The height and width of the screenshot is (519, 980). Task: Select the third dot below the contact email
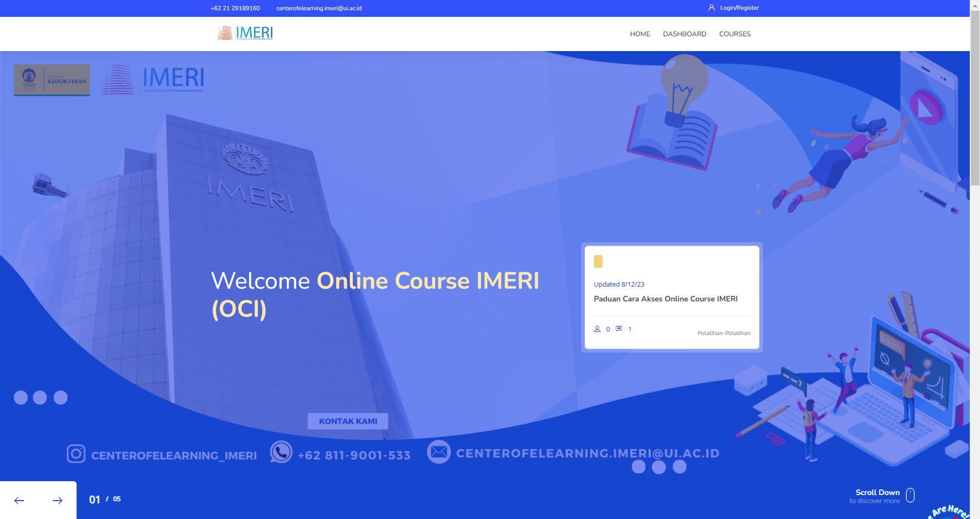pyautogui.click(x=679, y=466)
